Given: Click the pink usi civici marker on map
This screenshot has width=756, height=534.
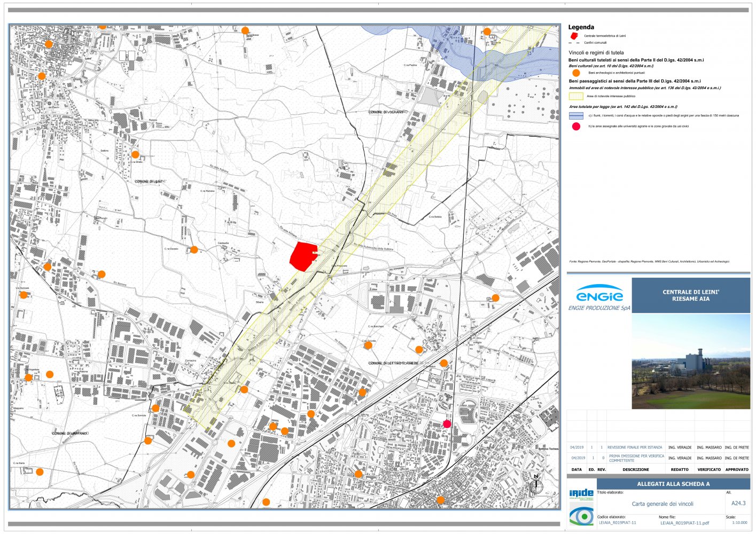Looking at the screenshot, I should 447,424.
